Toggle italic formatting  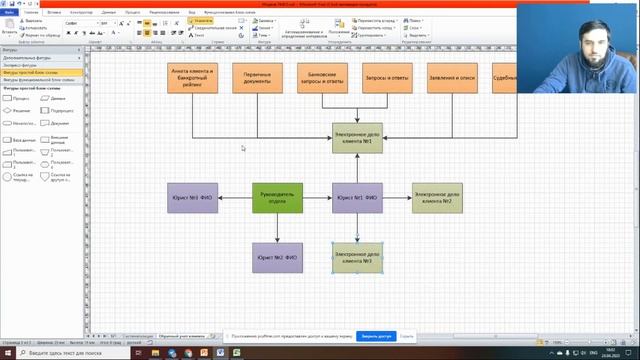coord(76,33)
